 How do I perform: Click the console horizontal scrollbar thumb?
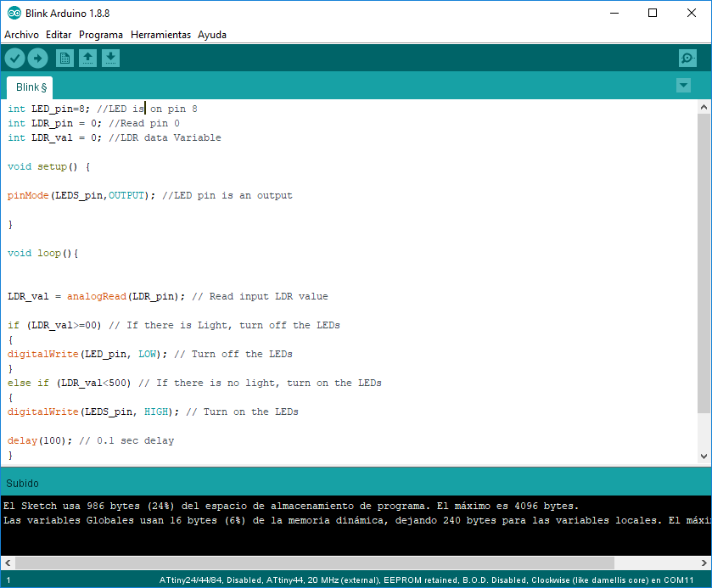(x=315, y=563)
